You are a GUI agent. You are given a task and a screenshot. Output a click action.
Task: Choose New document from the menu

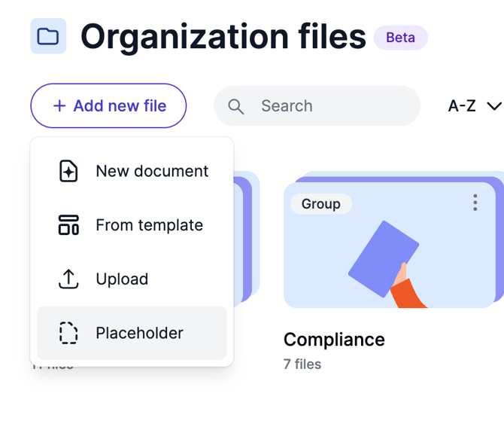click(132, 171)
